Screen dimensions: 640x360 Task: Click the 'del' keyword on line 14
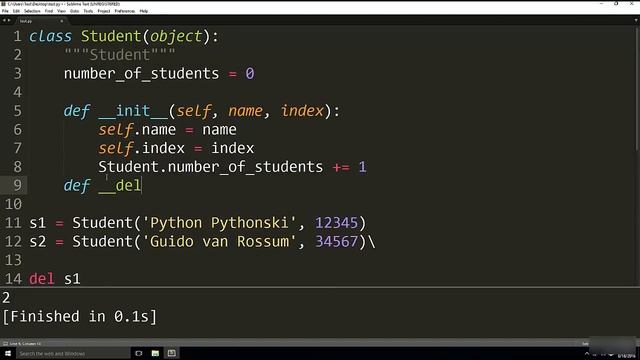click(42, 279)
